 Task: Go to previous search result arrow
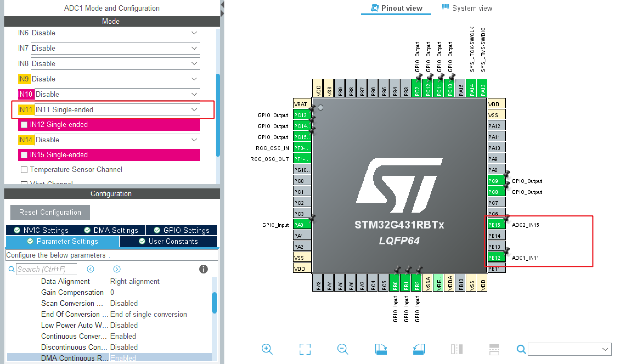tap(91, 269)
